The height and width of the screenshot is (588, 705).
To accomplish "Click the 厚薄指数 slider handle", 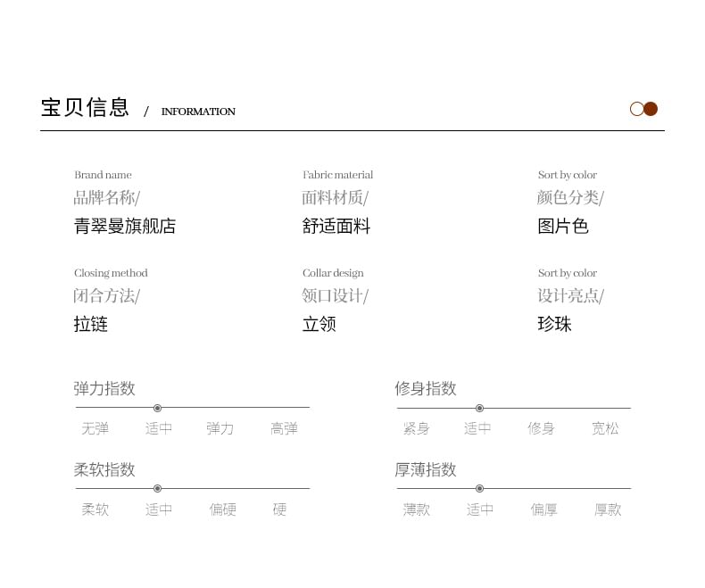I will (479, 488).
